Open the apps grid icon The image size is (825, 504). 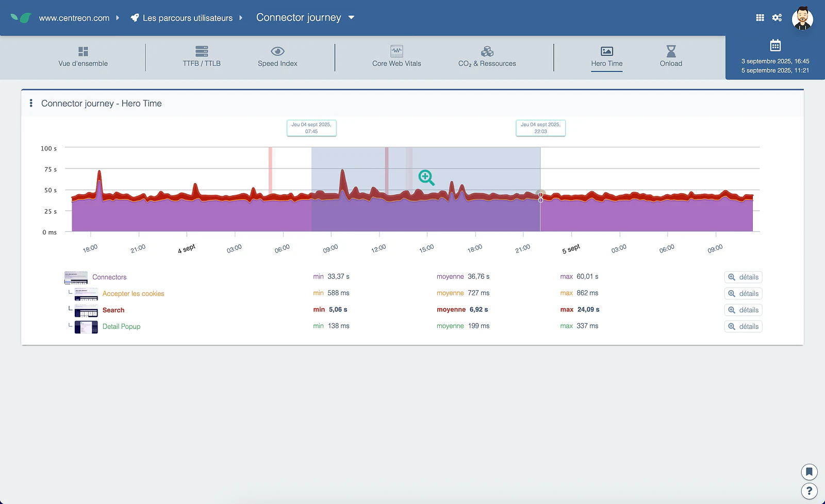pyautogui.click(x=760, y=18)
